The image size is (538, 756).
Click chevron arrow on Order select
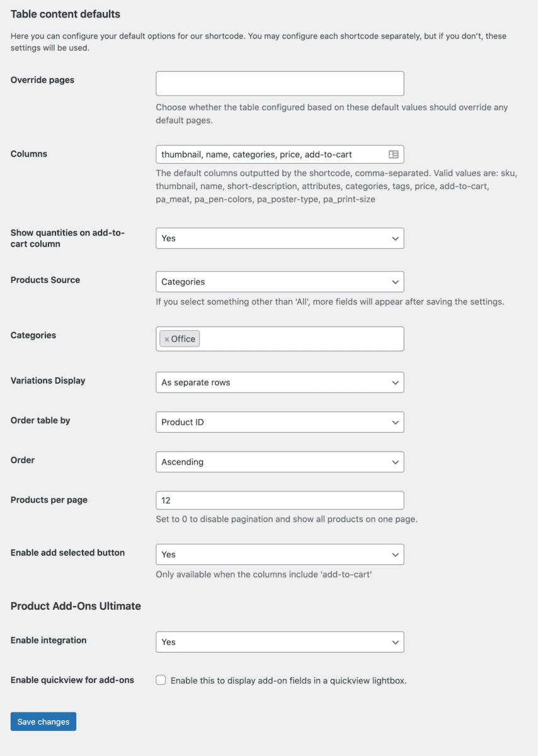395,462
